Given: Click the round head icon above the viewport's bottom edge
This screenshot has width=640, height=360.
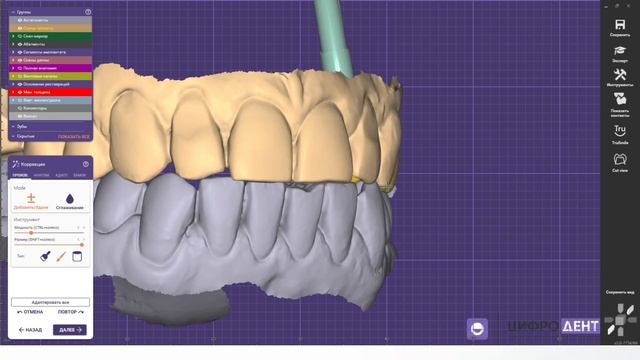Looking at the screenshot, I should (477, 329).
